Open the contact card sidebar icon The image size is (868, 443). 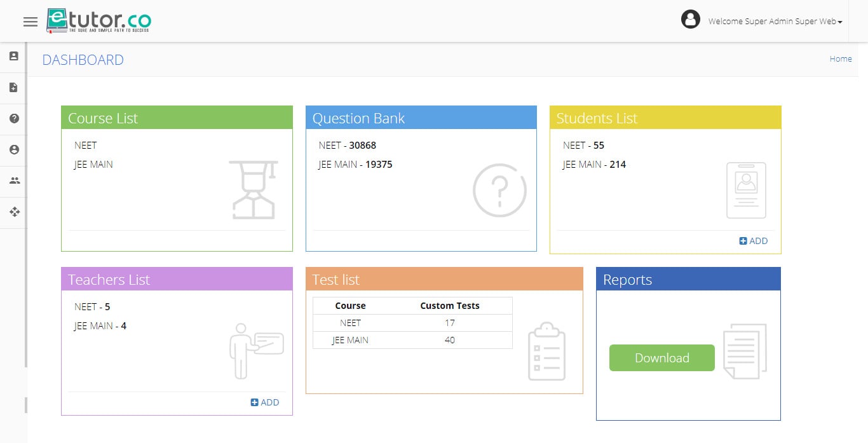tap(14, 56)
